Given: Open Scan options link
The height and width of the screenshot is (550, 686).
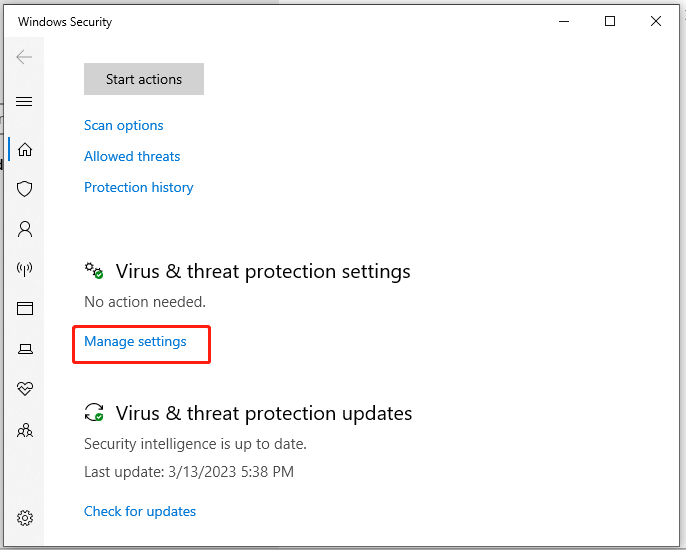Looking at the screenshot, I should click(x=123, y=126).
